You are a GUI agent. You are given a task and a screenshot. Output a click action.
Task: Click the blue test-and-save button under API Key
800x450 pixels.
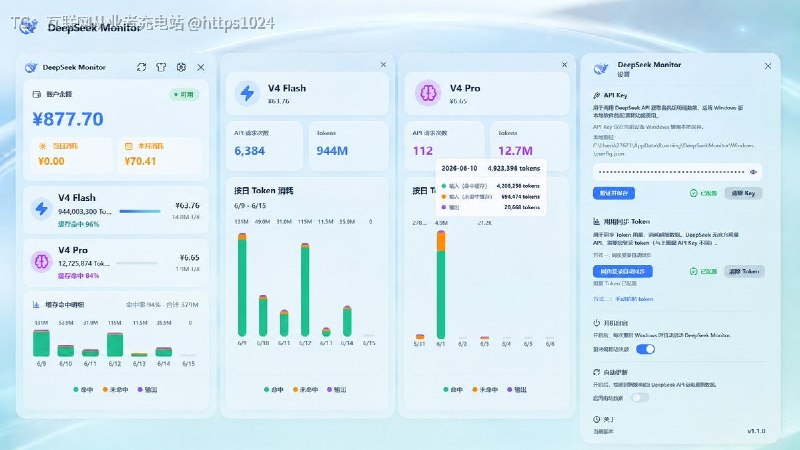point(614,193)
